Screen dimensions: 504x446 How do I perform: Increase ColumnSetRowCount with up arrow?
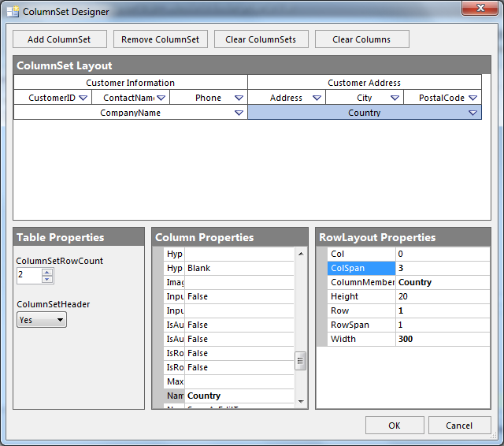[x=47, y=272]
